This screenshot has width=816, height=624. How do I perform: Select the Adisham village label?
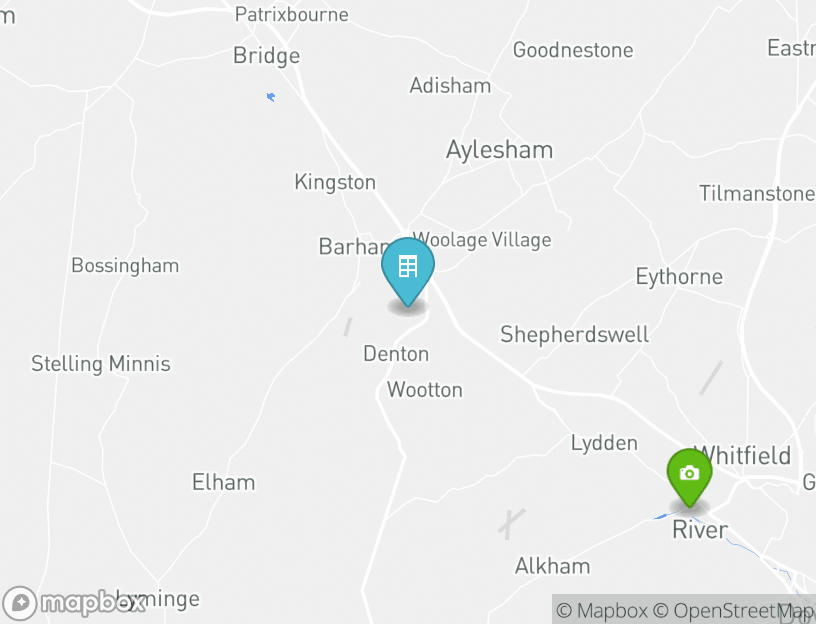coord(450,85)
